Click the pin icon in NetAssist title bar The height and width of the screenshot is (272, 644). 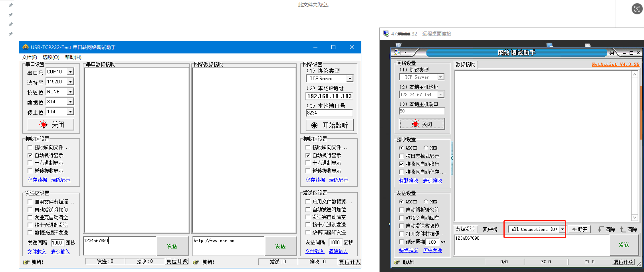(x=611, y=53)
